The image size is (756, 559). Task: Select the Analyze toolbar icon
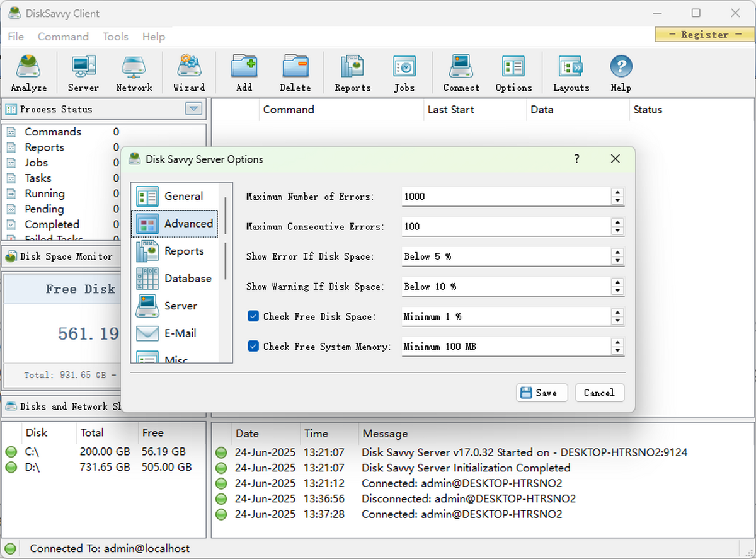pos(28,72)
